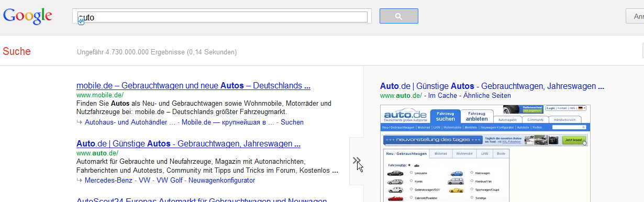644x202 pixels.
Task: Click green 'Jetzt lesen' button in preview
Action: pyautogui.click(x=574, y=140)
